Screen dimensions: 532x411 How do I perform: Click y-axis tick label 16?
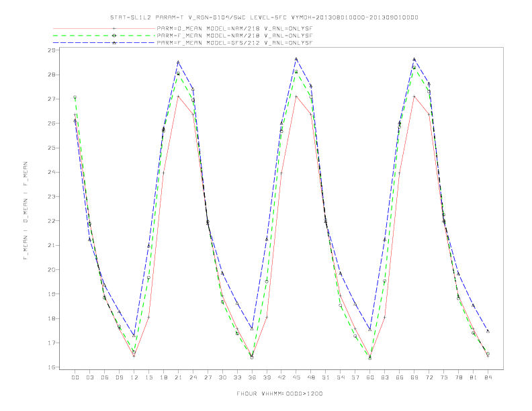pyautogui.click(x=52, y=367)
